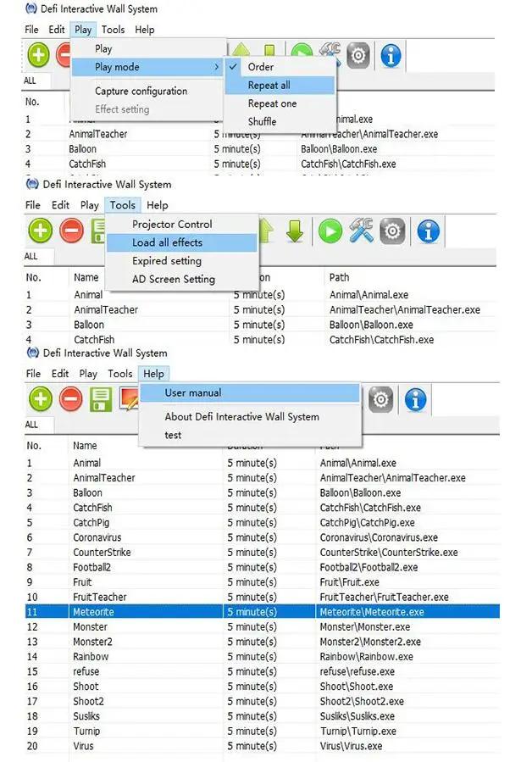532x762 pixels.
Task: Open User manual from Help menu
Action: click(x=250, y=392)
